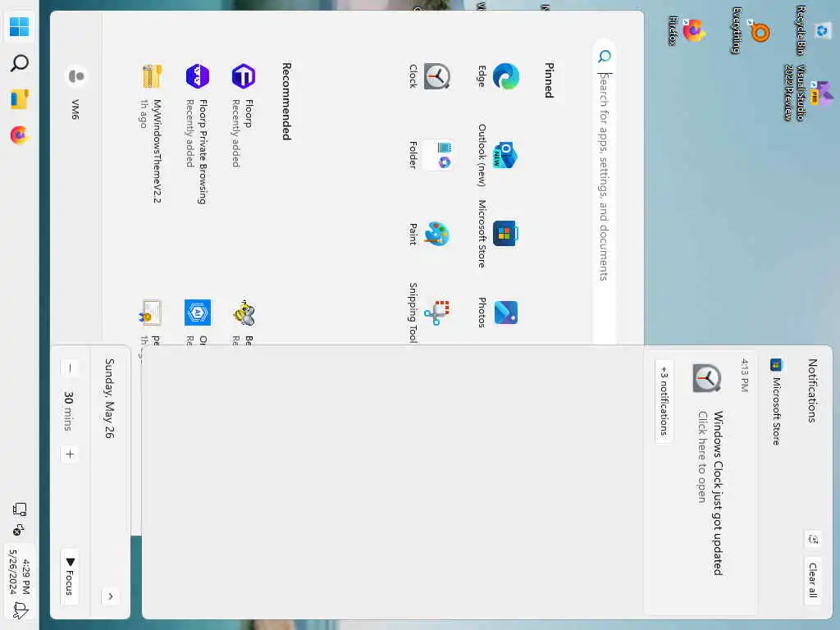Click the 'Notifications' panel title

tap(812, 390)
